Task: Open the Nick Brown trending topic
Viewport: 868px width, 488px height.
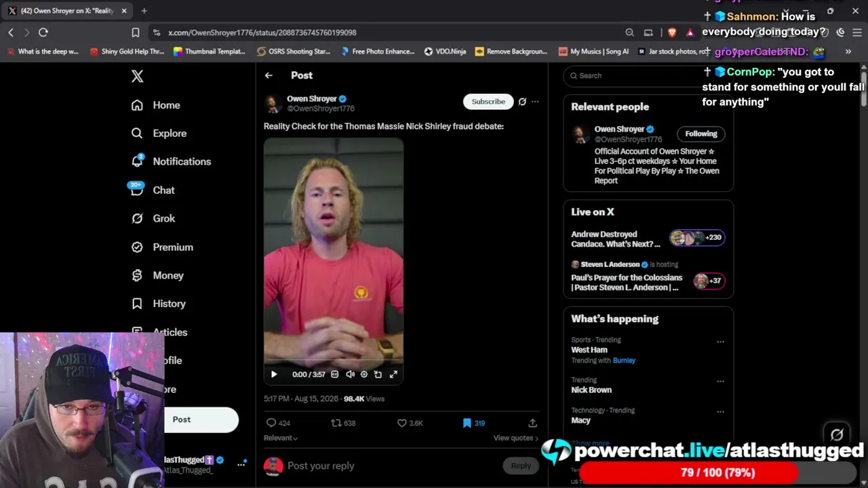Action: point(591,390)
